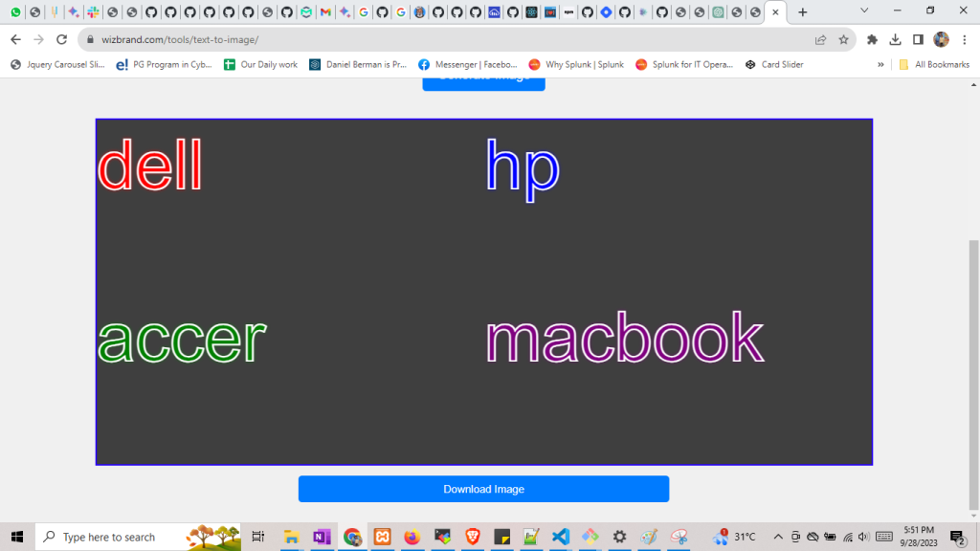The image size is (980, 551).
Task: Toggle the browser side panel icon
Action: 918,40
